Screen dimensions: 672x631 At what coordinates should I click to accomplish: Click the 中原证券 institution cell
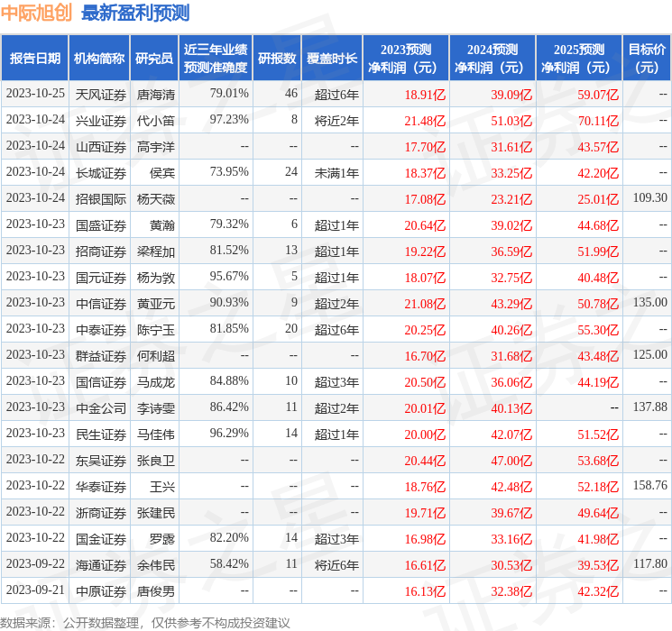point(101,590)
